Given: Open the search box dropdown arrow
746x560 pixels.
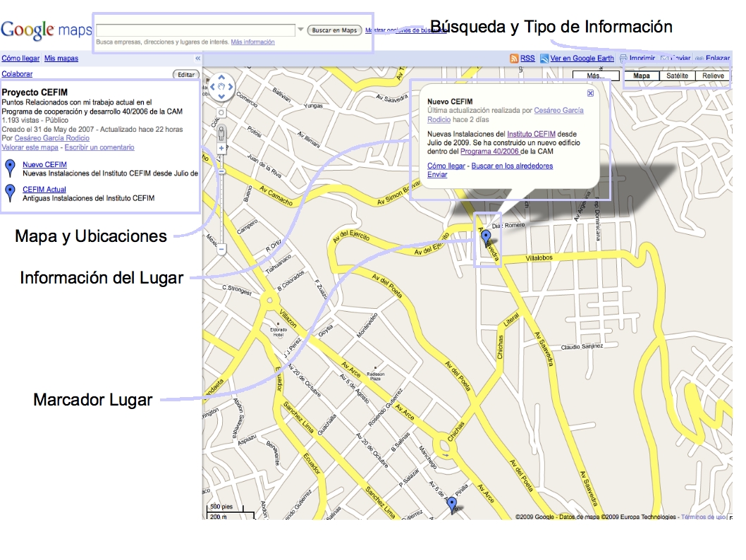Looking at the screenshot, I should 300,30.
